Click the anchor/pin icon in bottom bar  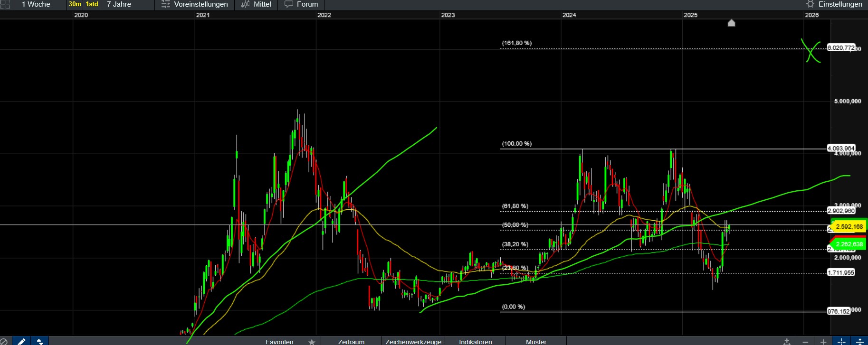[x=787, y=342]
